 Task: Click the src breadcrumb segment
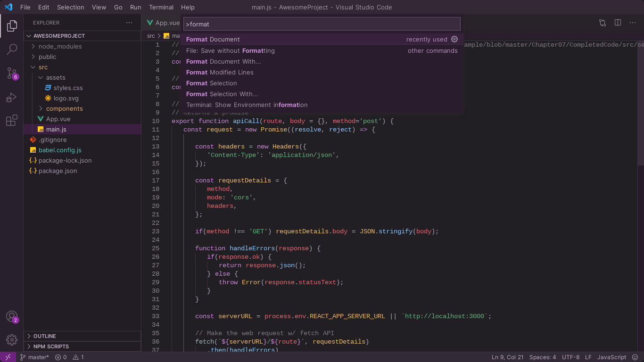point(151,36)
